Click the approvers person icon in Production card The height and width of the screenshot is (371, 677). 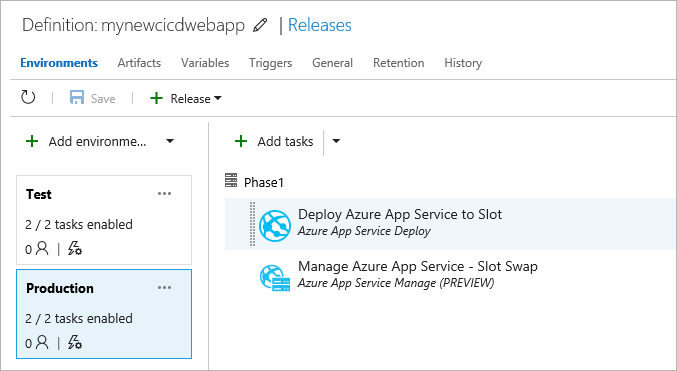(42, 342)
